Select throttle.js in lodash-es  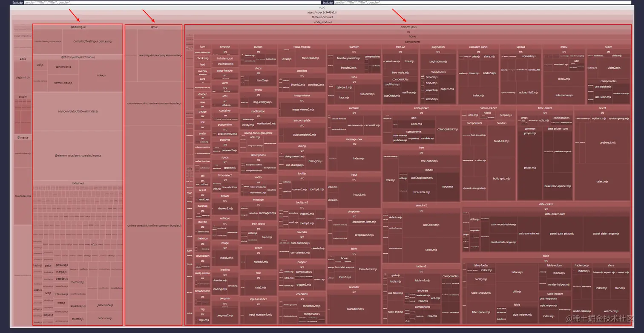[x=78, y=319]
